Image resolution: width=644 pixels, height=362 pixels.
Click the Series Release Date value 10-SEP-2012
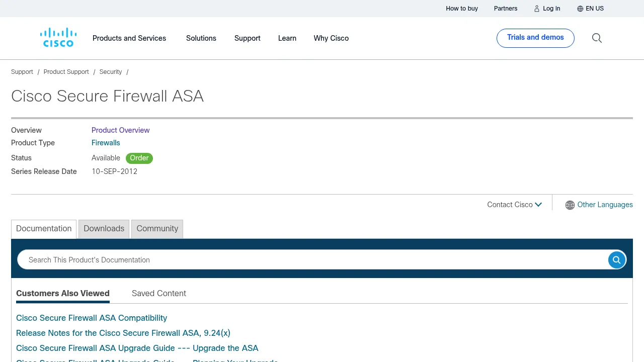(x=115, y=171)
